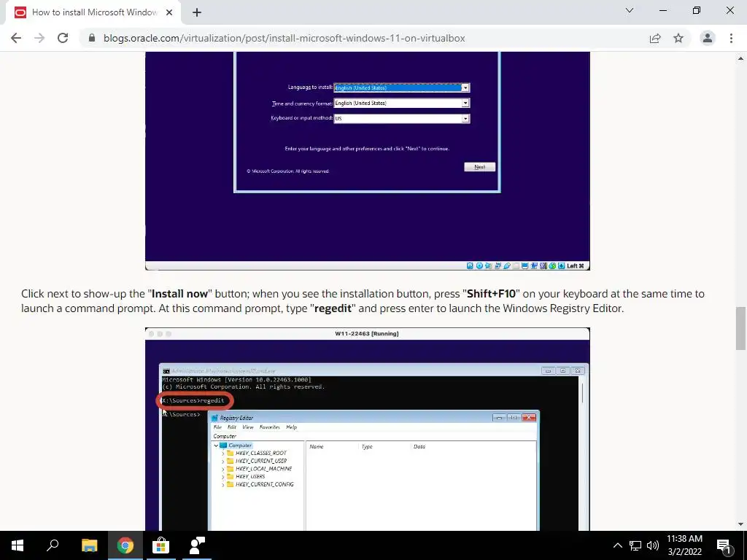Open Chrome profile avatar menu
The image size is (747, 560).
click(x=708, y=38)
